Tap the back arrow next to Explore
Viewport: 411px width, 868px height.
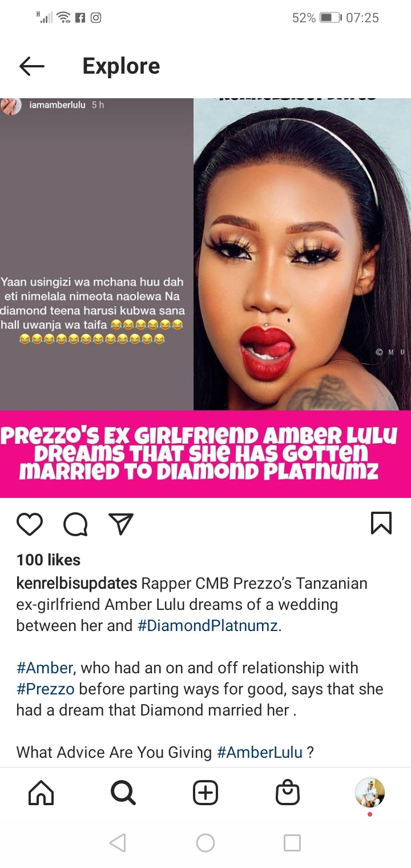pos(31,66)
